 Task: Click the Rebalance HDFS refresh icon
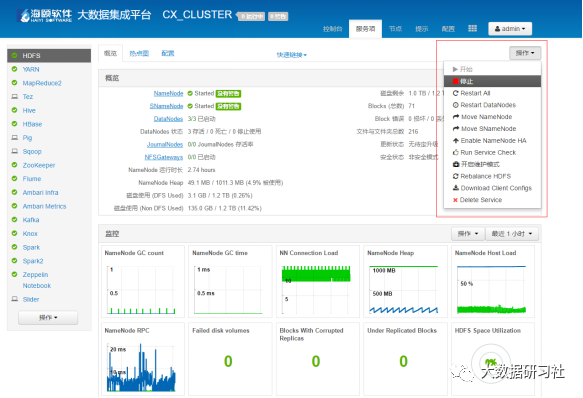(x=455, y=176)
